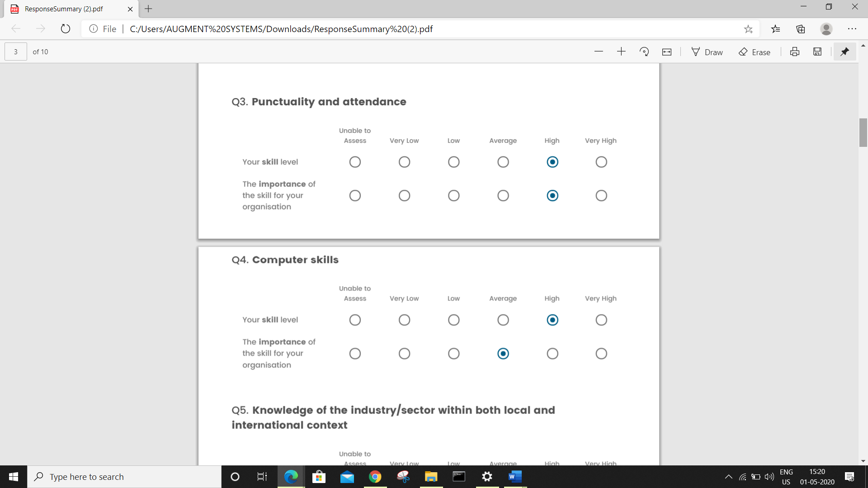This screenshot has width=868, height=488.
Task: Open Google Chrome from the taskbar
Action: coord(375,477)
